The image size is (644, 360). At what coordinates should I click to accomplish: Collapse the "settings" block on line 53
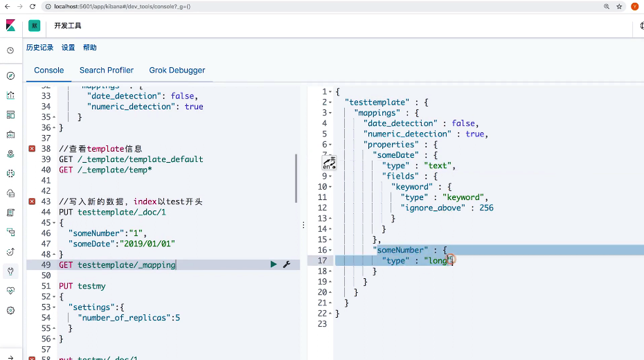pyautogui.click(x=55, y=307)
